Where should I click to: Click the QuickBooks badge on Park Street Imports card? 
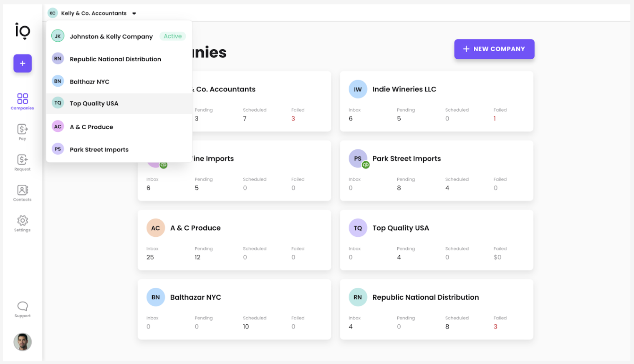366,165
